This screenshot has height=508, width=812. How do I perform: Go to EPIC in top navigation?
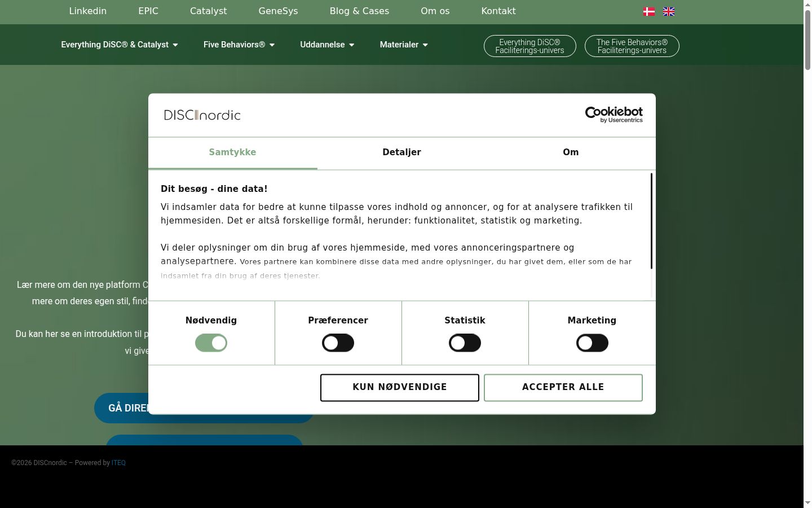tap(148, 11)
